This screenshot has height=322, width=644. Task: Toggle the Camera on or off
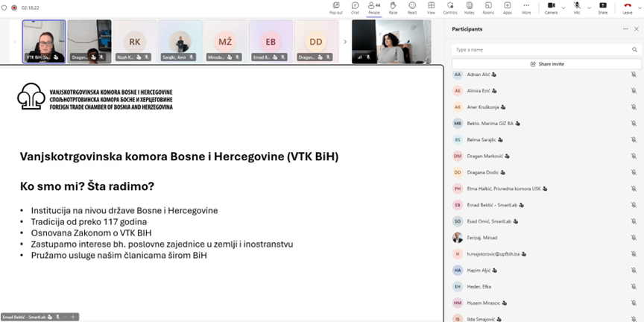tap(551, 7)
